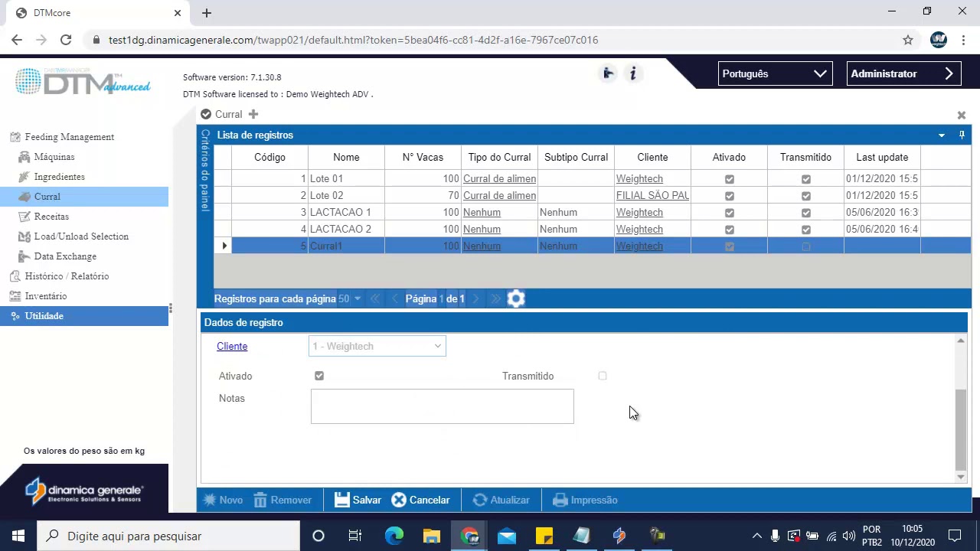Sort by N° Vacas column header
This screenshot has height=551, width=980.
[x=423, y=157]
